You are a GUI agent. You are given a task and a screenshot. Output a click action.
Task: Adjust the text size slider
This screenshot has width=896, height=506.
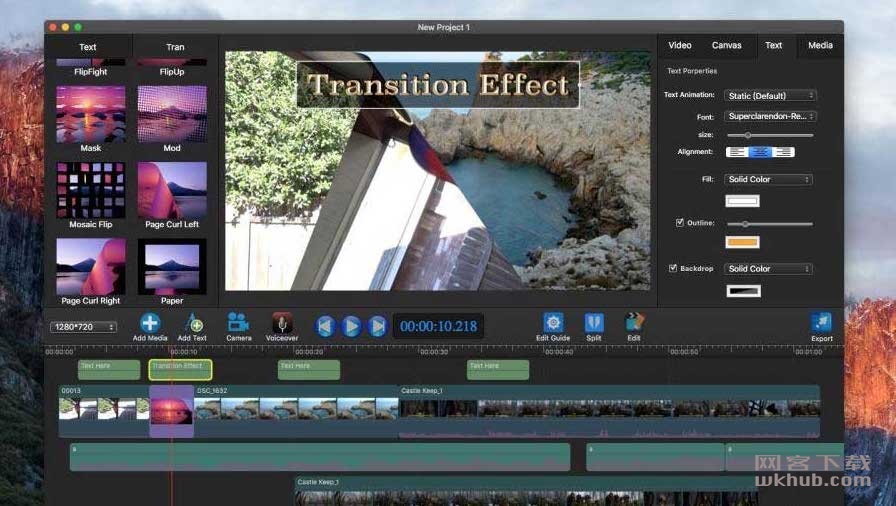(770, 135)
